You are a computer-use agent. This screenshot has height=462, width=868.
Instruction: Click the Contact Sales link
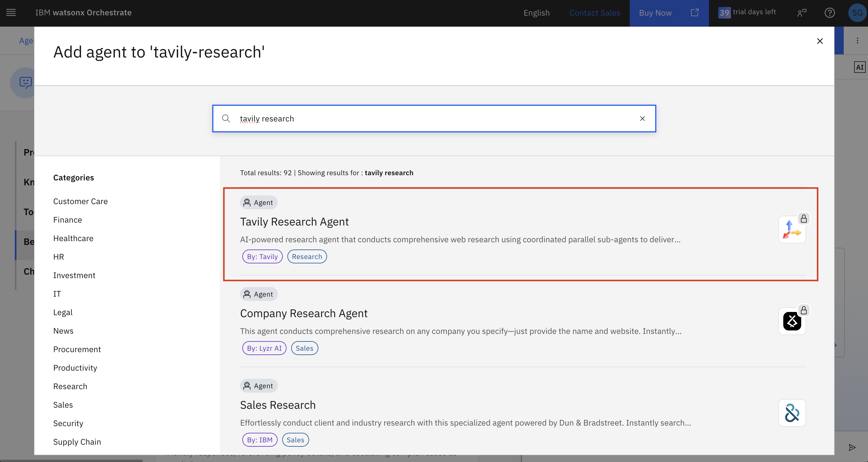595,13
